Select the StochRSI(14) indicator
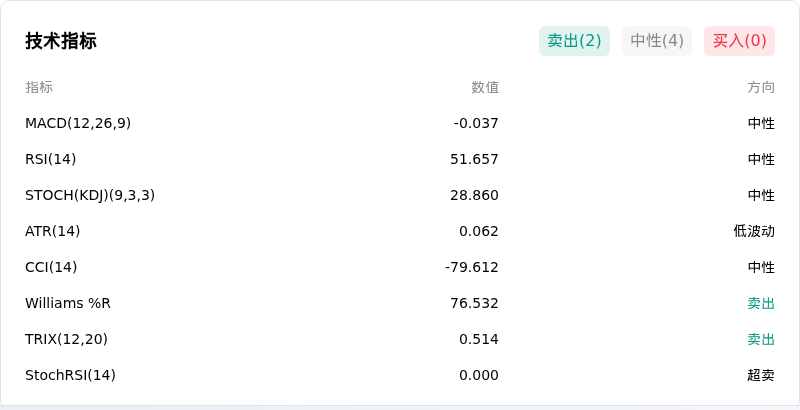The image size is (800, 410). click(70, 375)
